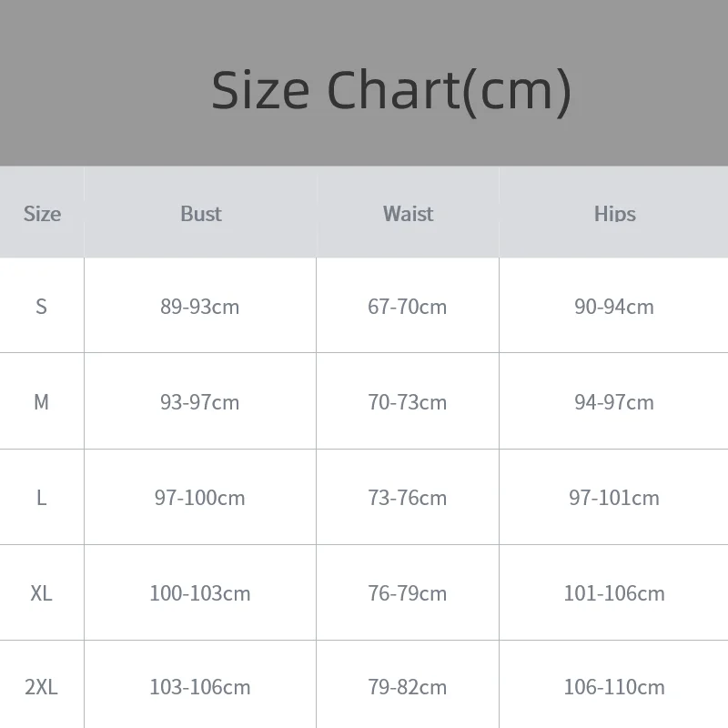The image size is (728, 728).
Task: Click the Bust column header
Action: point(200,214)
